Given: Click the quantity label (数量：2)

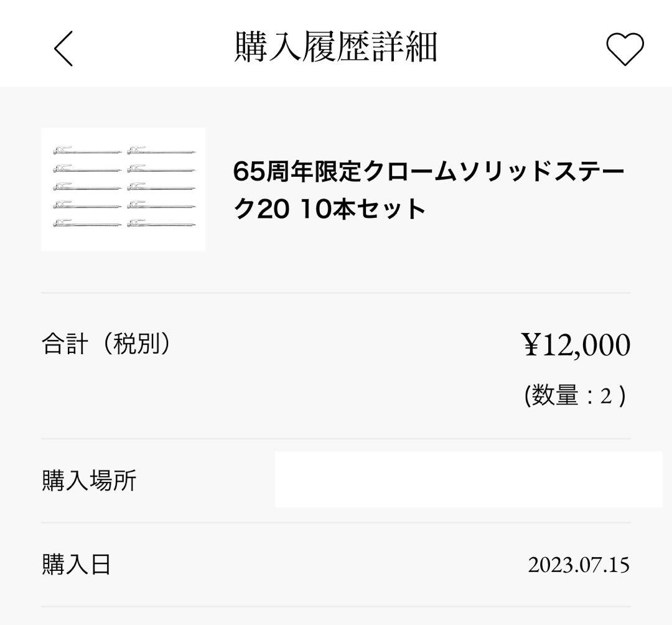Looking at the screenshot, I should 576,393.
